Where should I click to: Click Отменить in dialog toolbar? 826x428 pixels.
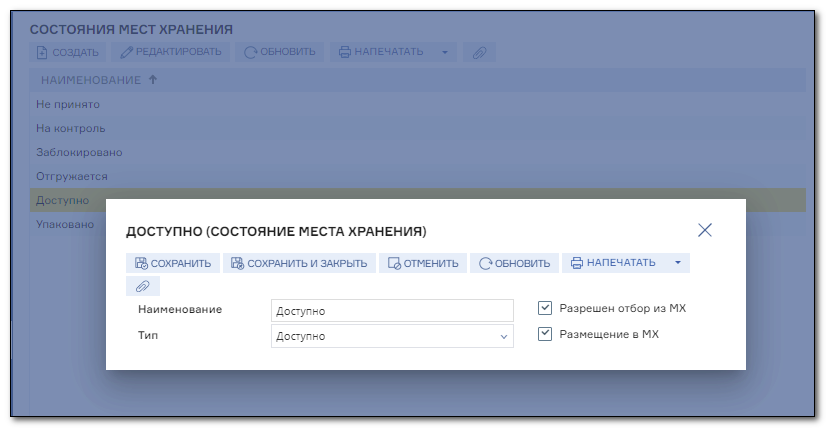click(423, 263)
